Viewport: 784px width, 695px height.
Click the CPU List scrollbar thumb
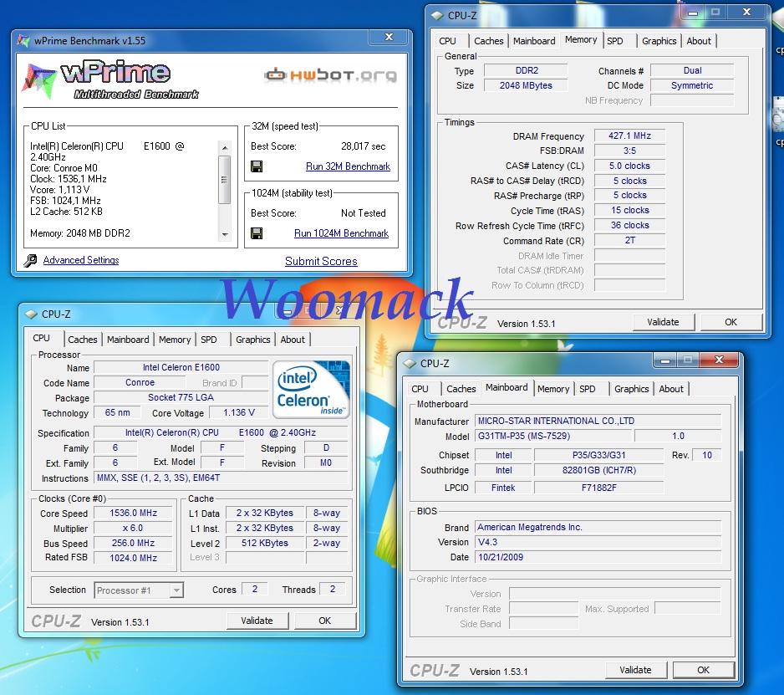click(x=225, y=180)
